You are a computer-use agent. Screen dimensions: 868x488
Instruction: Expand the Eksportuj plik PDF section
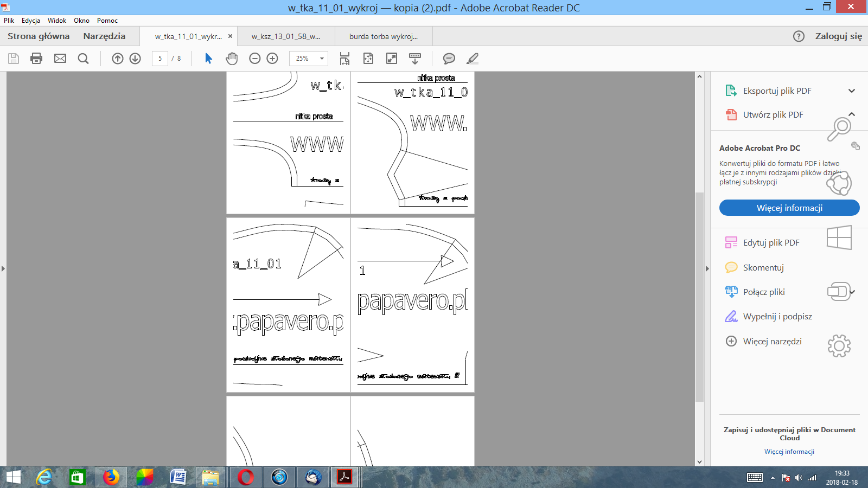click(x=851, y=91)
